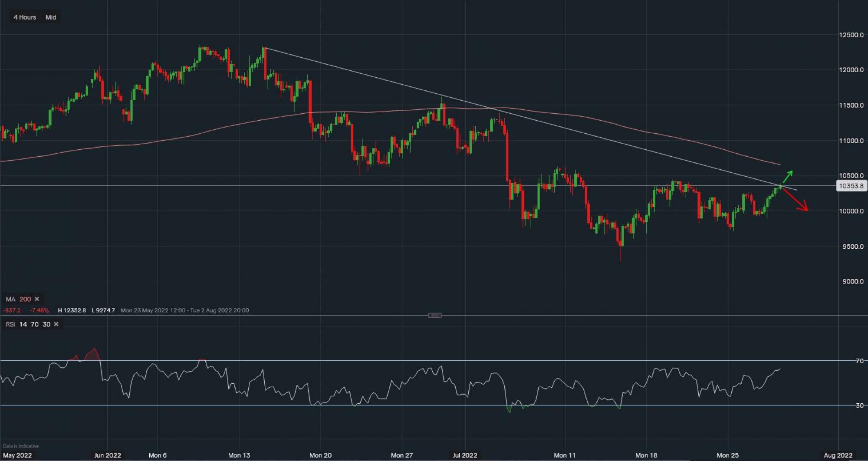The height and width of the screenshot is (461, 868).
Task: Edit the MA period value 200
Action: (x=25, y=299)
